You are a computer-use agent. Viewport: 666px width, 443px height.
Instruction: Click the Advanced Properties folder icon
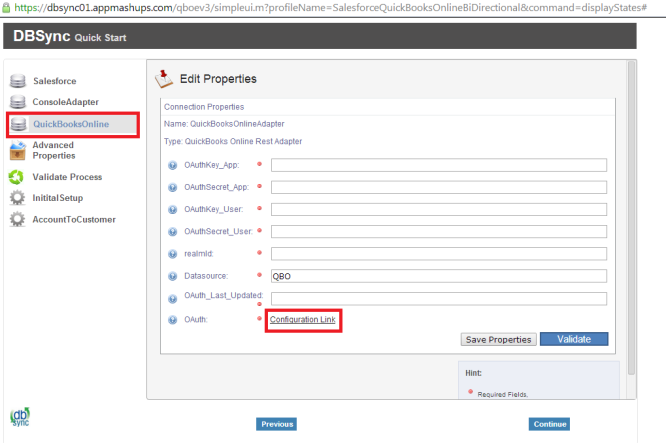[18, 151]
